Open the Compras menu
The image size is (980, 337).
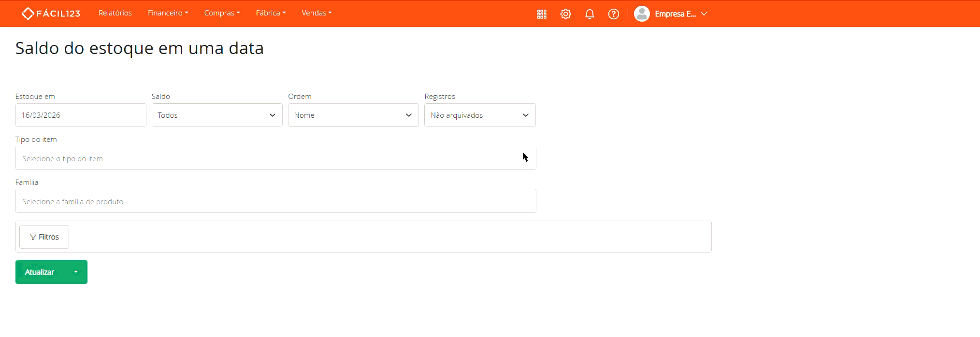(222, 13)
